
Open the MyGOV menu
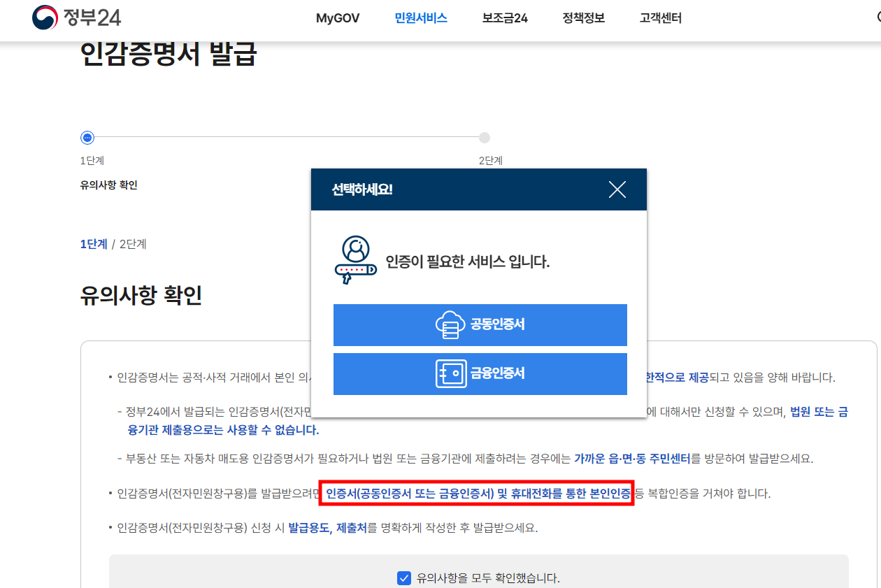coord(338,18)
